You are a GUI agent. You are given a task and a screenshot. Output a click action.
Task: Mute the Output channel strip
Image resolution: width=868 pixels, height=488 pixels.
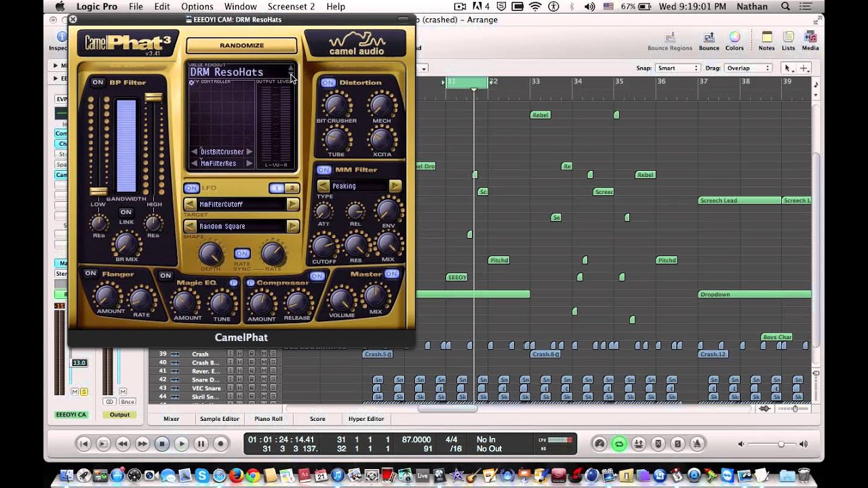click(x=123, y=392)
